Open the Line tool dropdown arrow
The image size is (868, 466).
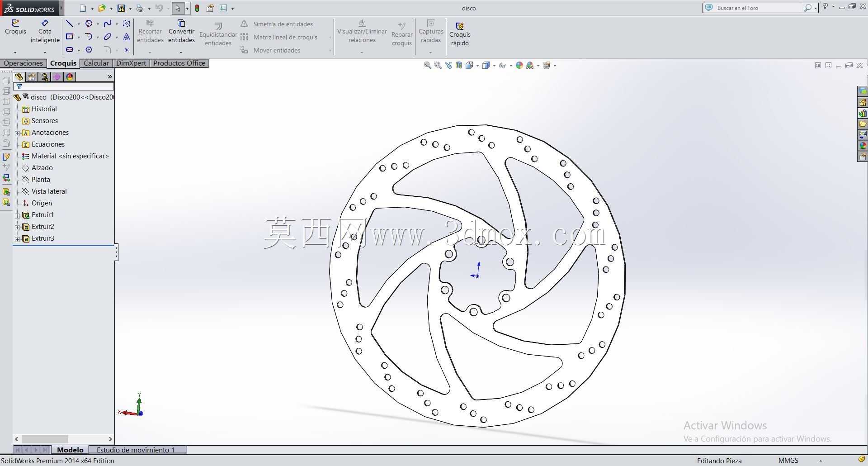pos(79,24)
